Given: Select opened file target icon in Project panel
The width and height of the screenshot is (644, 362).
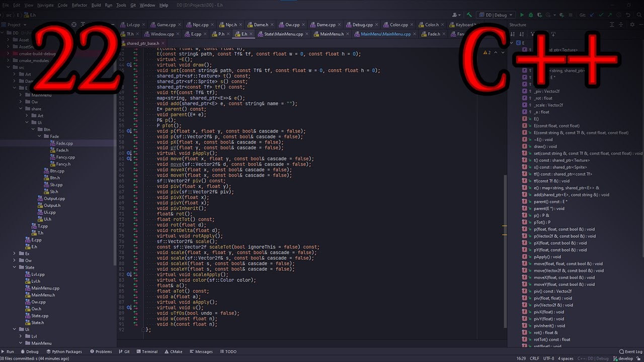Looking at the screenshot, I should click(x=74, y=25).
